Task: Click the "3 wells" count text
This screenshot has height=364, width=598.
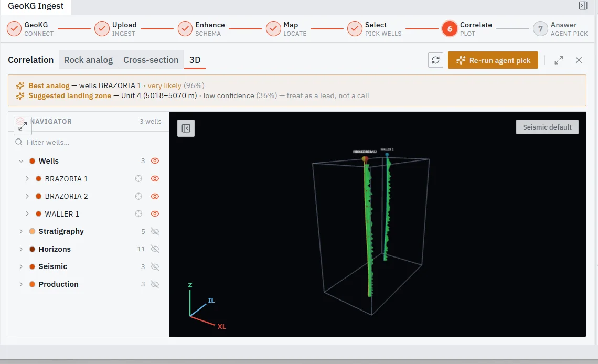Action: [150, 121]
